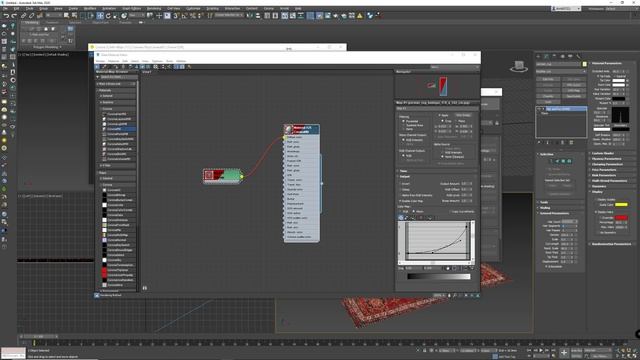Open the Corona menu

tap(269, 8)
